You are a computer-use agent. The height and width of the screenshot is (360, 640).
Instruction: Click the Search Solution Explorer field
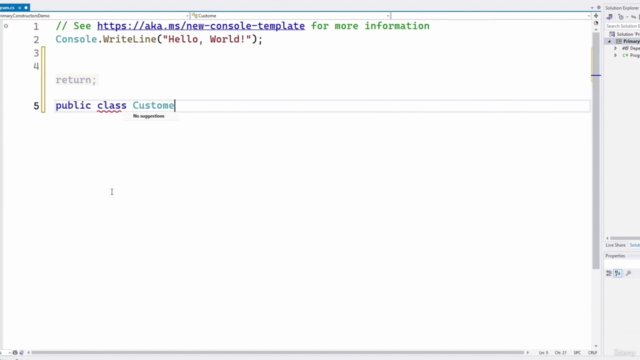pos(622,26)
